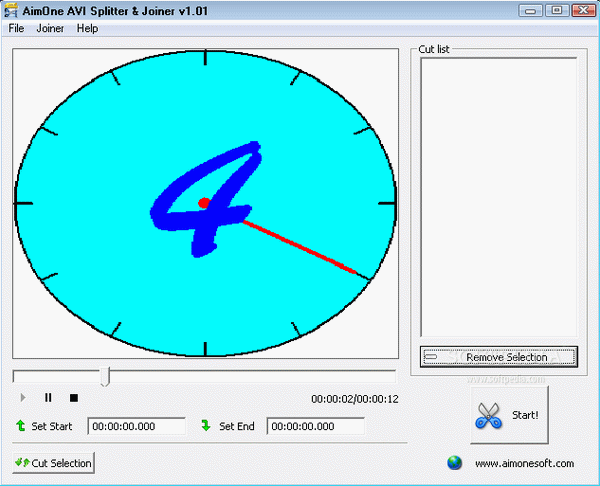Click Remove Selection button
The width and height of the screenshot is (600, 486).
coord(499,357)
